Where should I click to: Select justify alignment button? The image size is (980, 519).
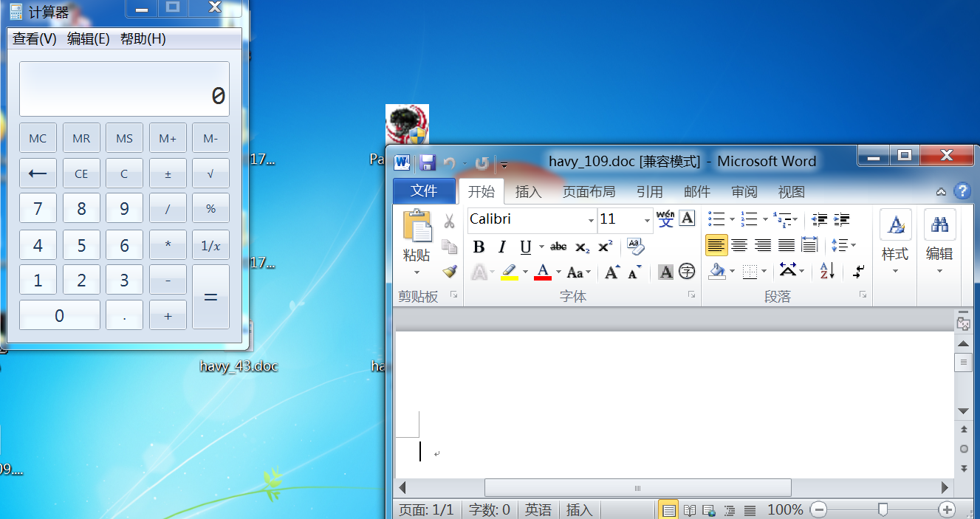787,245
